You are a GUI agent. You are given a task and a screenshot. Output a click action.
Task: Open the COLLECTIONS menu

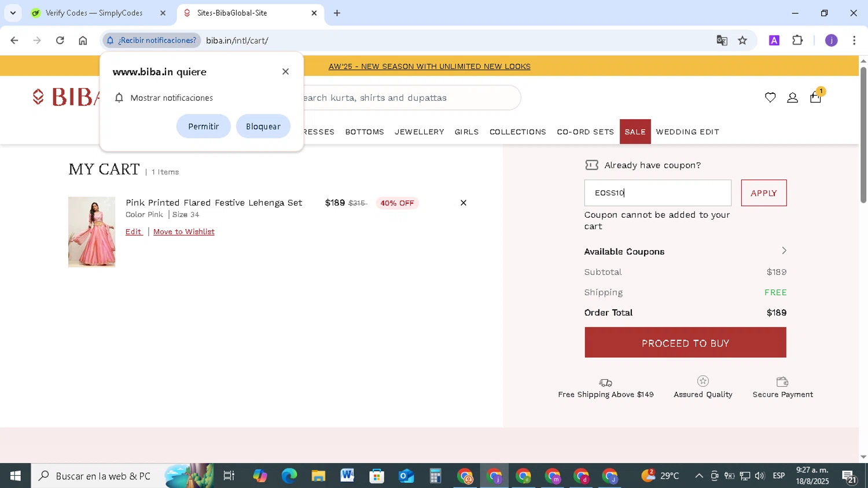518,132
